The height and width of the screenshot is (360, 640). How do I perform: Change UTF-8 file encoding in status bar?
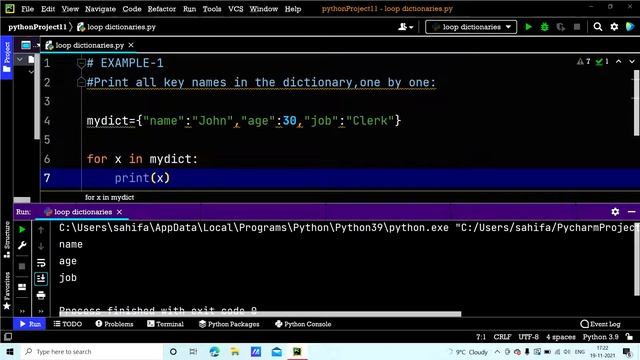pyautogui.click(x=528, y=337)
